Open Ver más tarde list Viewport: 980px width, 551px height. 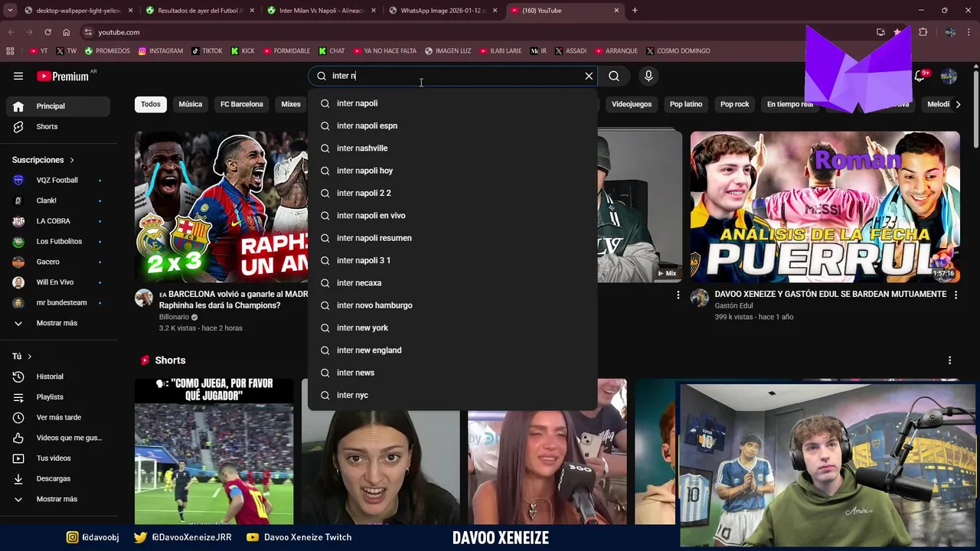[58, 417]
